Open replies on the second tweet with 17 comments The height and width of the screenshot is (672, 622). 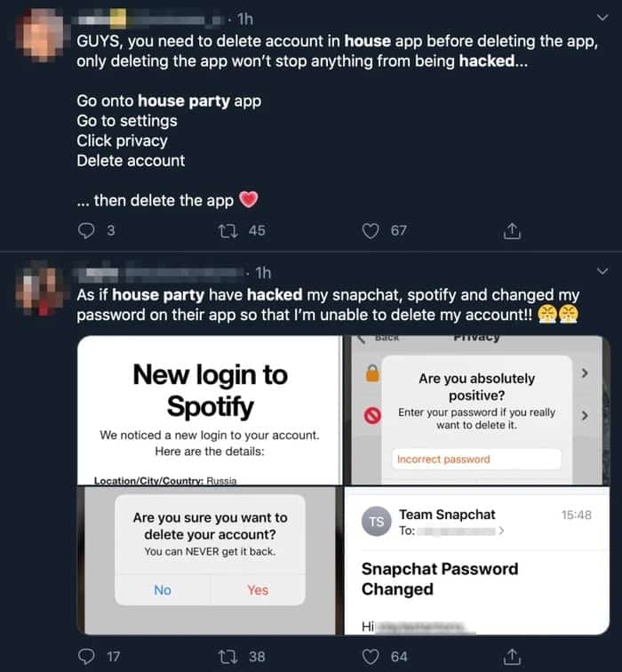point(86,656)
